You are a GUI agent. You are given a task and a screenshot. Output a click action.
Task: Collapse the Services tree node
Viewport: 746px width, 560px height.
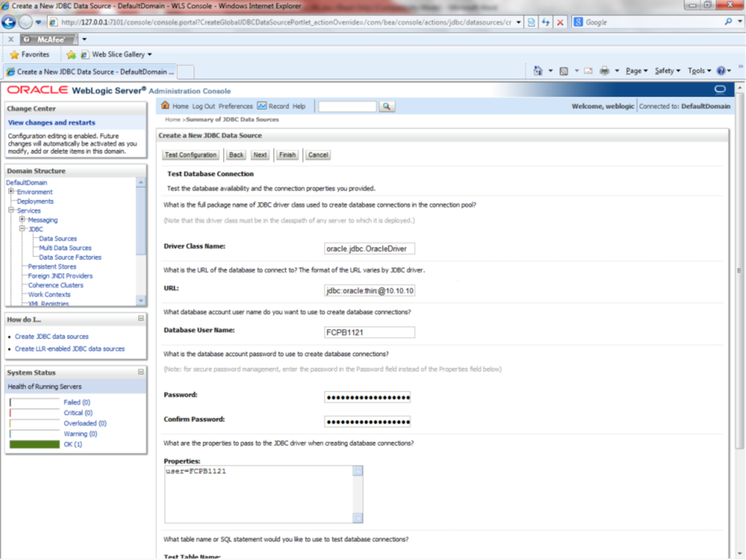coord(10,210)
